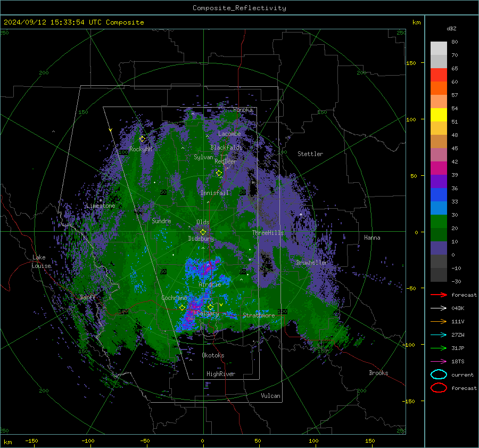
Task: Click the Banff label
Action: point(88,297)
